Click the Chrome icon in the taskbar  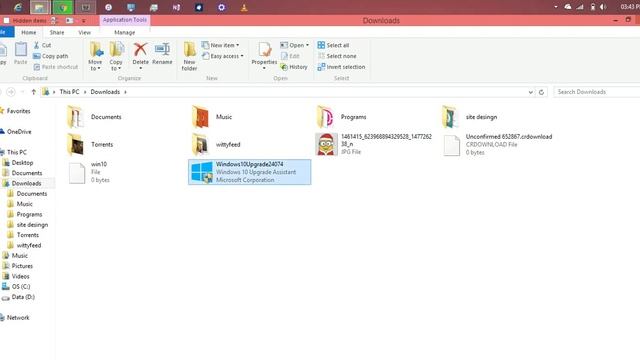click(62, 7)
